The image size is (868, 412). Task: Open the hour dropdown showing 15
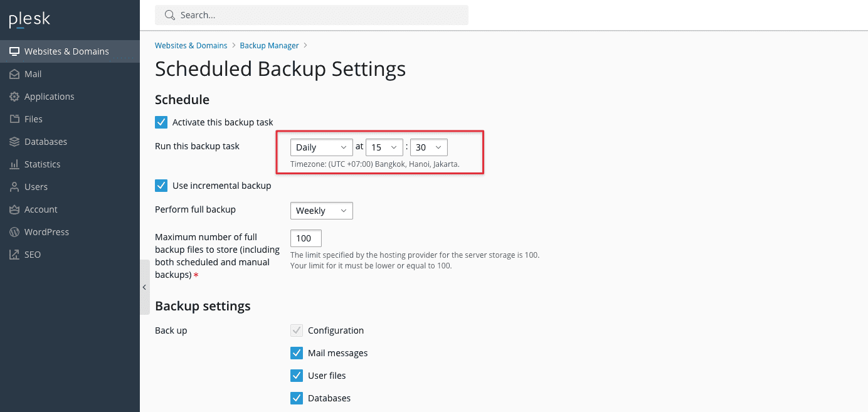pos(384,147)
